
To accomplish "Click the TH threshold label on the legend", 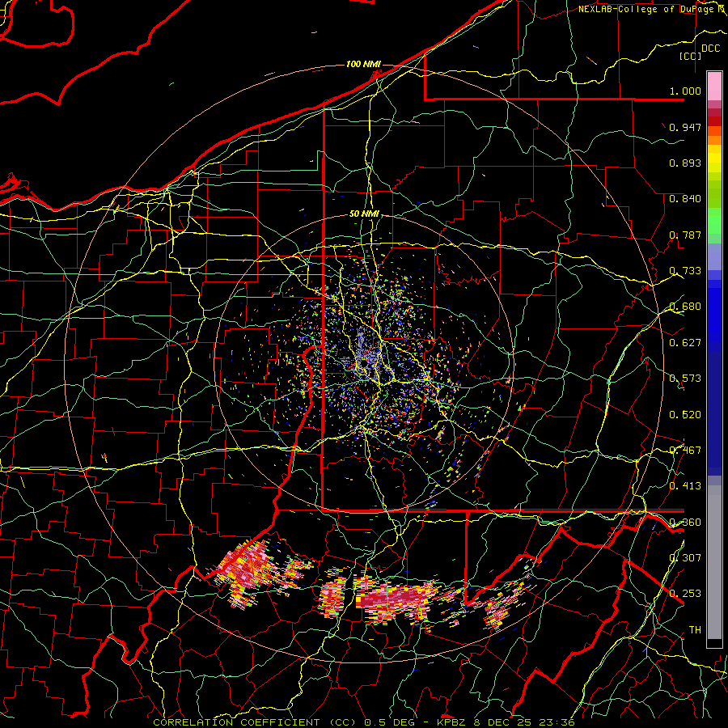I will [x=695, y=630].
